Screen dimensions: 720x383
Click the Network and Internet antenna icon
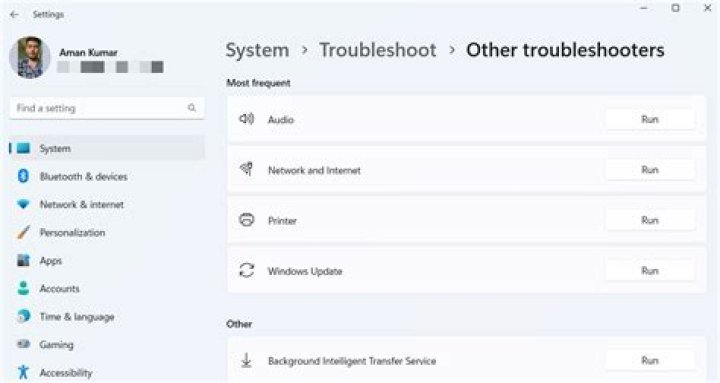[x=247, y=169]
